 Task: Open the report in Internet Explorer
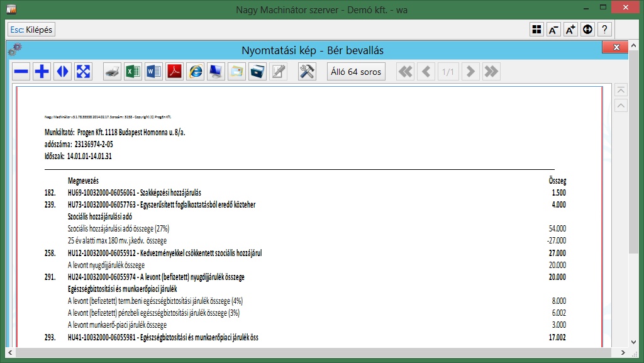tap(196, 72)
